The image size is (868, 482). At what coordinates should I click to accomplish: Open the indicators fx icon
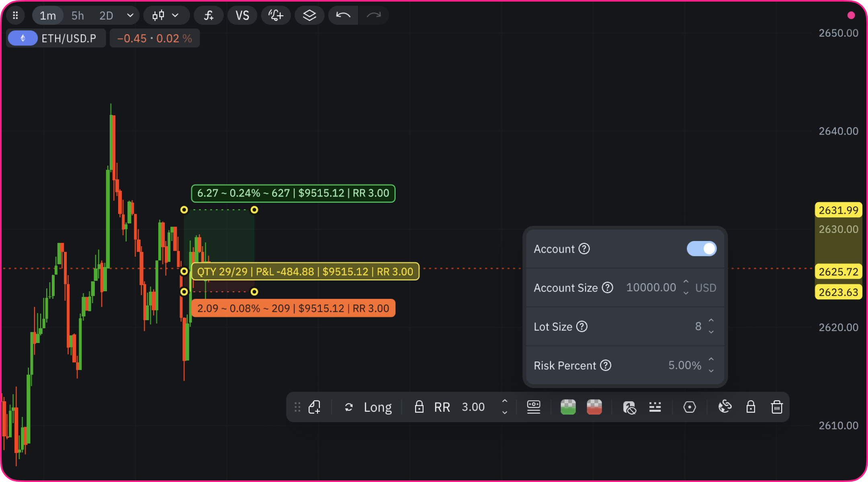tap(209, 16)
